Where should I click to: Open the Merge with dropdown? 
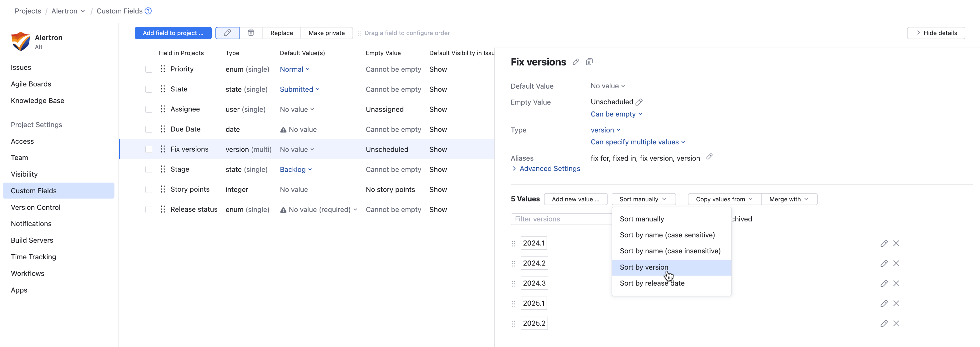point(789,199)
